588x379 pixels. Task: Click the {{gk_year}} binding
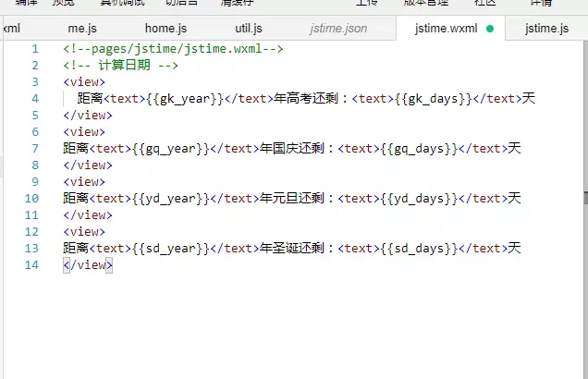tap(185, 99)
